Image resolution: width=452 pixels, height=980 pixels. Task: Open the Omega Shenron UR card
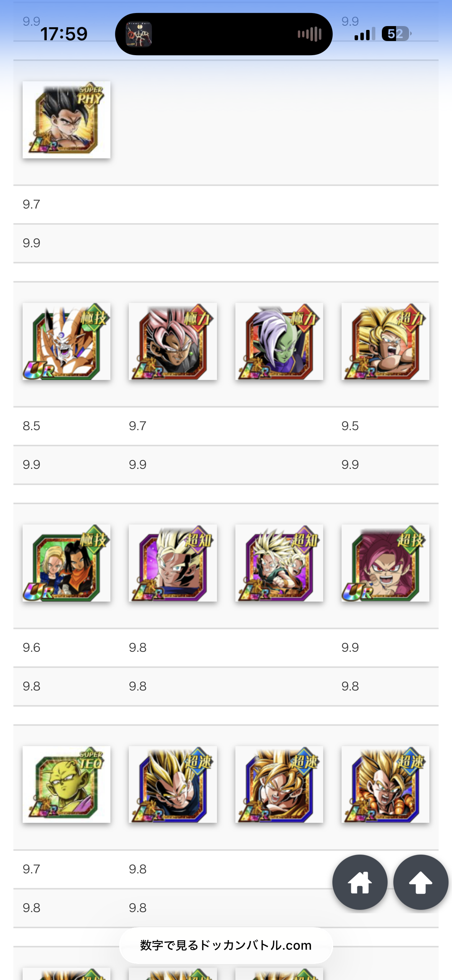66,341
